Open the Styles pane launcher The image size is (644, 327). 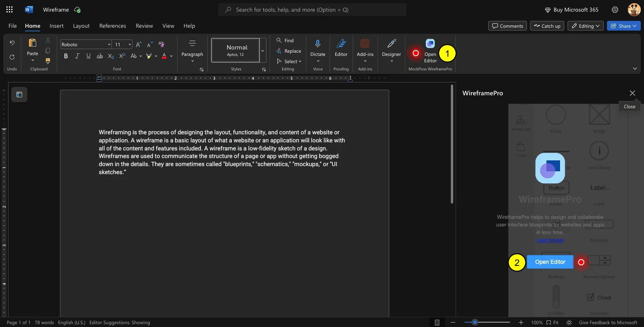(264, 70)
